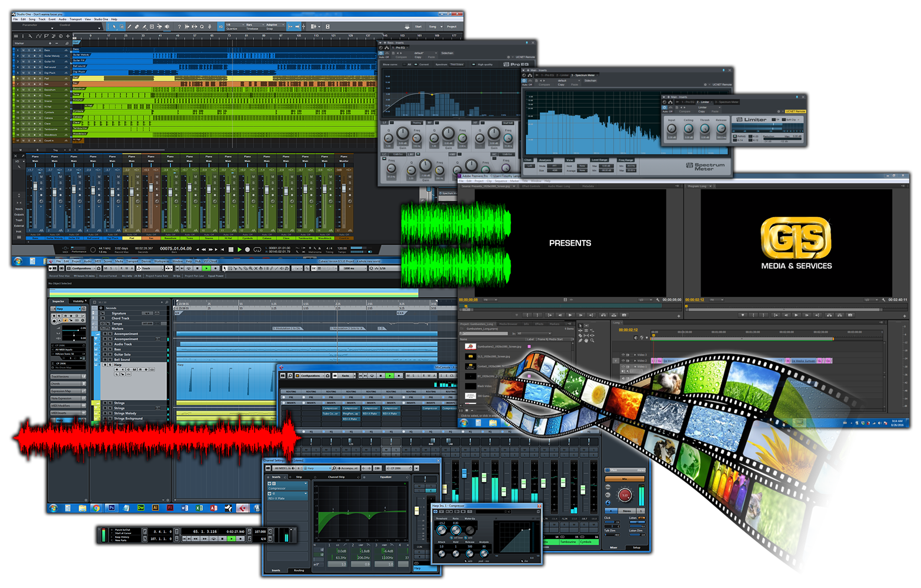
Task: Click the Start button in Studio One top right
Action: pyautogui.click(x=418, y=26)
